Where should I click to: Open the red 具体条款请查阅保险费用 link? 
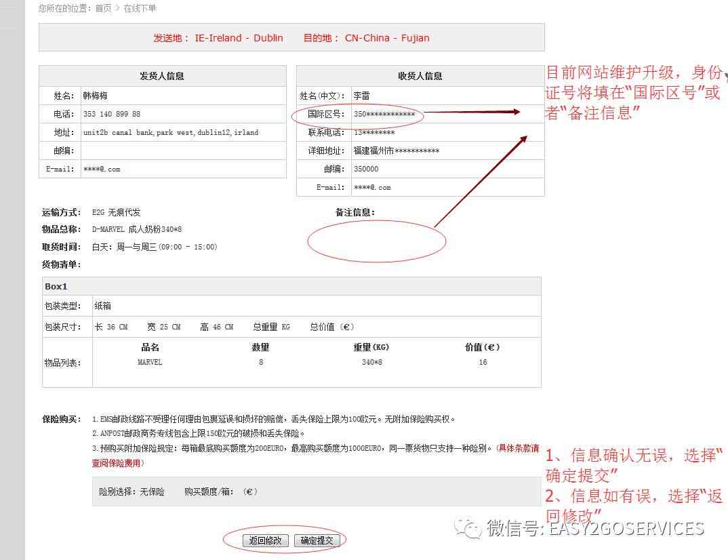519,449
